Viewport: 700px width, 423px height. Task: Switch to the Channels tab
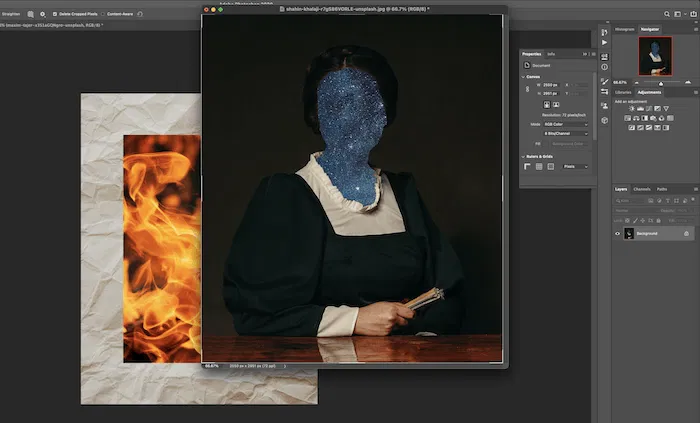click(x=642, y=189)
